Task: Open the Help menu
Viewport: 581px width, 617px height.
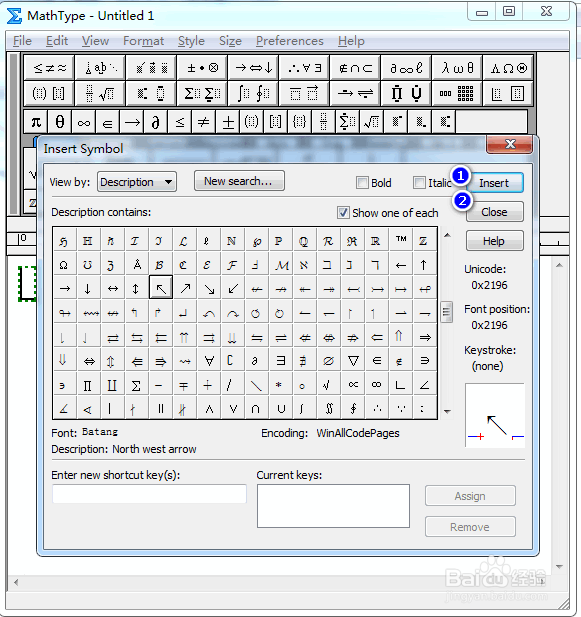Action: 351,41
